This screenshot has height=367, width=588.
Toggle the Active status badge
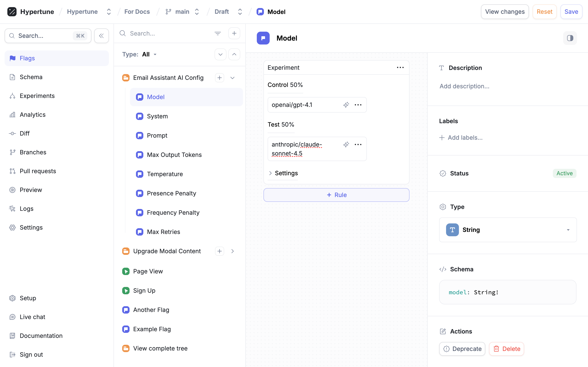tap(564, 173)
